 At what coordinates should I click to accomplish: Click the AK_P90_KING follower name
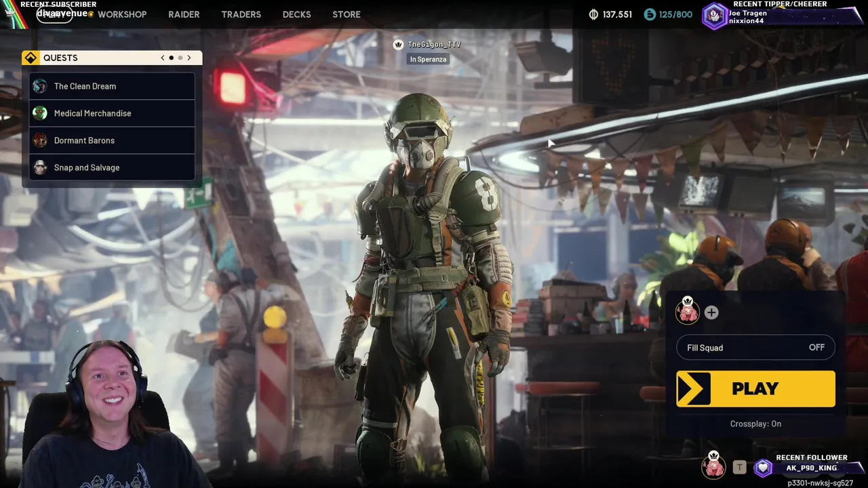pos(812,468)
